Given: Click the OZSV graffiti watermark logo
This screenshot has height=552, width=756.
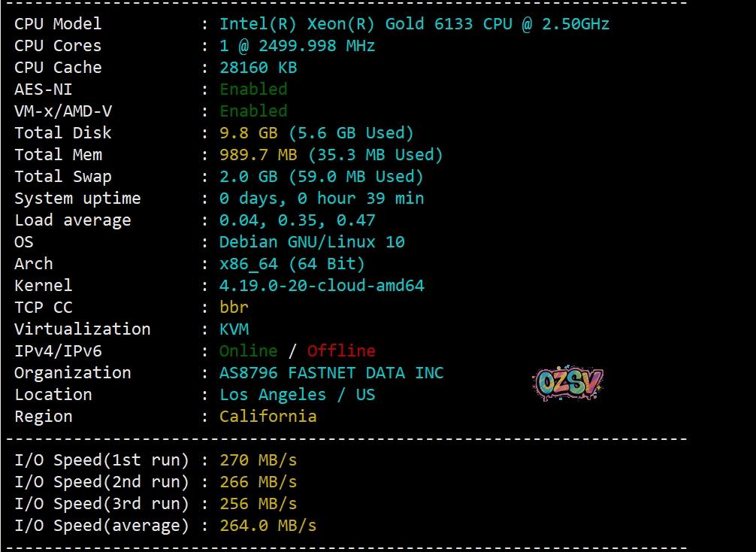Looking at the screenshot, I should [568, 384].
